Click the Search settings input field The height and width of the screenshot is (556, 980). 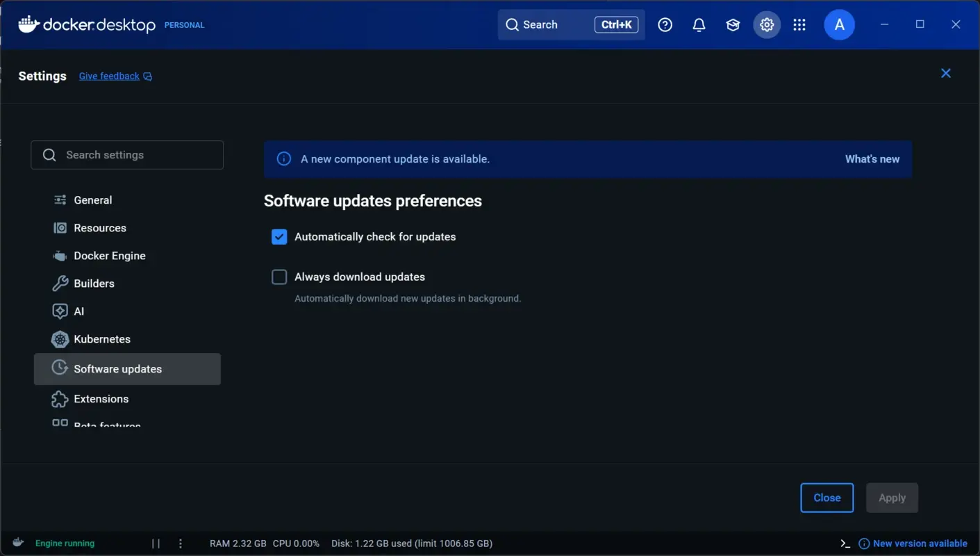[x=127, y=154]
